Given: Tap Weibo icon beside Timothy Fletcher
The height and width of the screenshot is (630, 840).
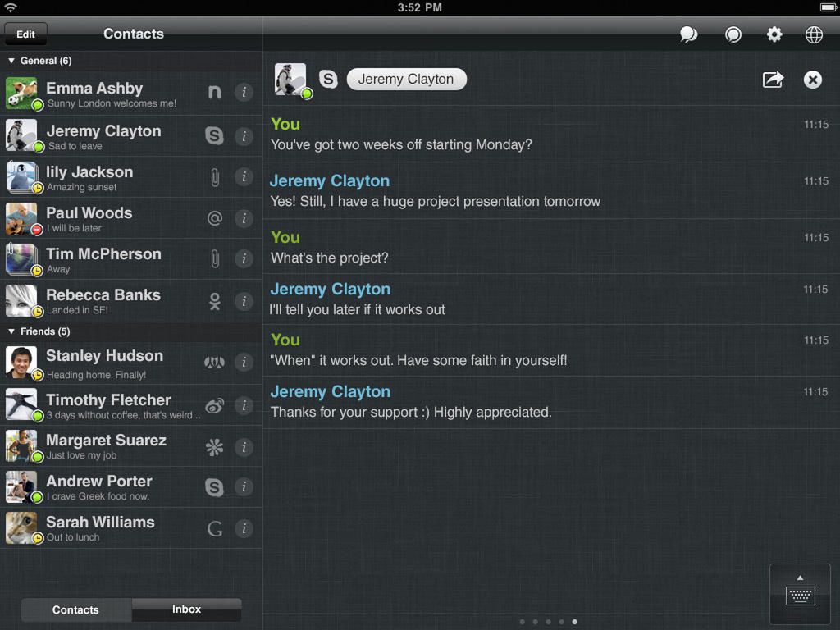Looking at the screenshot, I should point(214,405).
